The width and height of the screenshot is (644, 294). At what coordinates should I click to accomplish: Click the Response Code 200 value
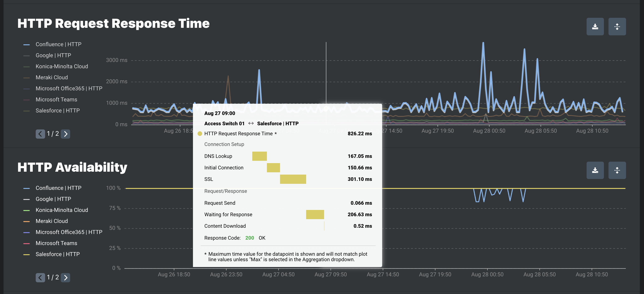[250, 238]
